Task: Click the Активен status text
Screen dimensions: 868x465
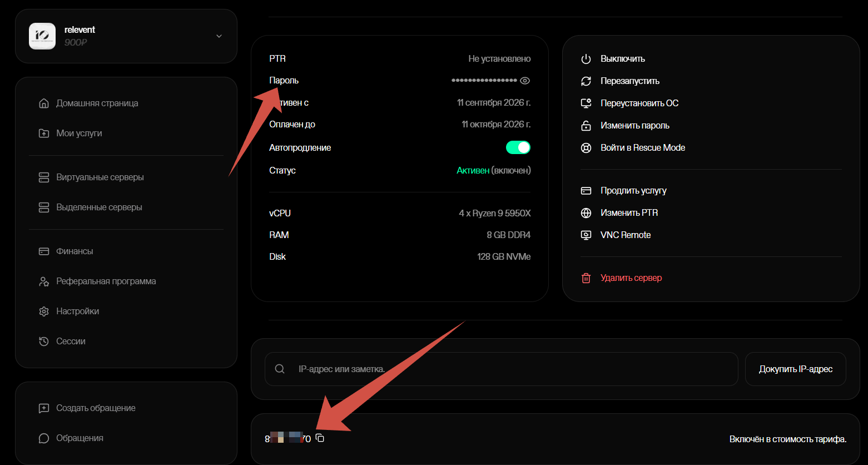Action: (473, 171)
